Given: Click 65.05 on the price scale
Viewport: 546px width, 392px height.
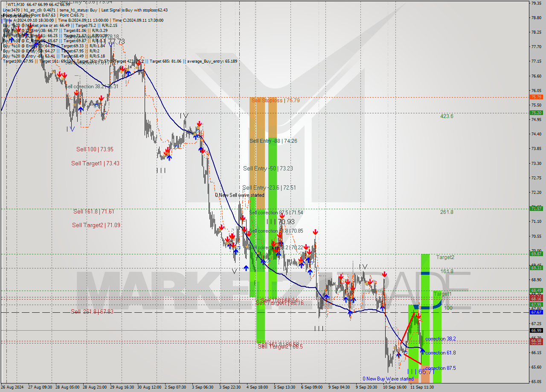Looking at the screenshot, I should pos(536,381).
